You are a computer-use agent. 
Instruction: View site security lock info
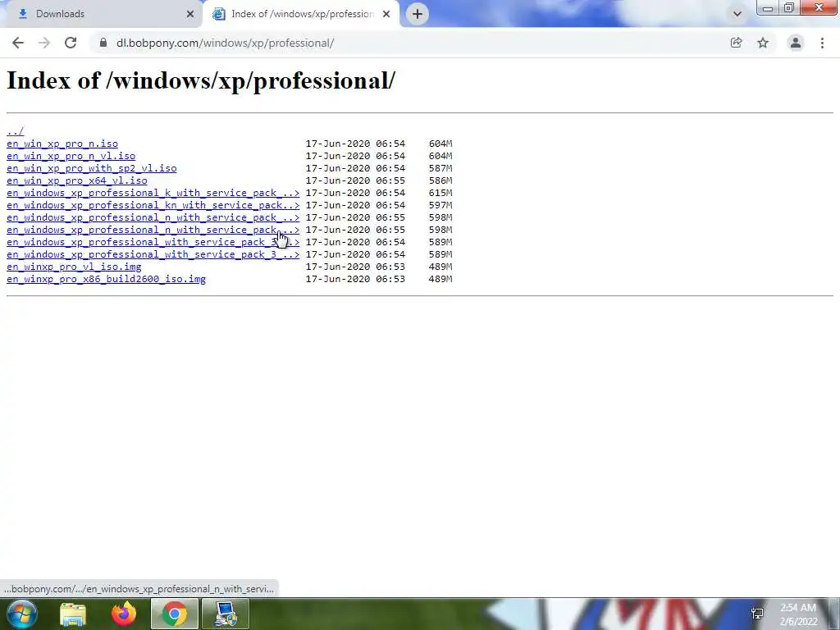[x=103, y=43]
